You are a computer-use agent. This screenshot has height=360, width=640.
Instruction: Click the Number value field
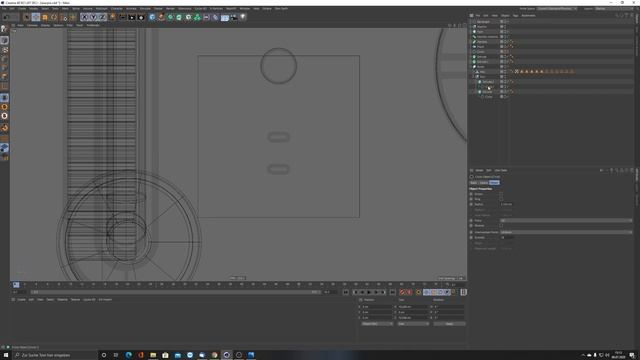point(507,238)
